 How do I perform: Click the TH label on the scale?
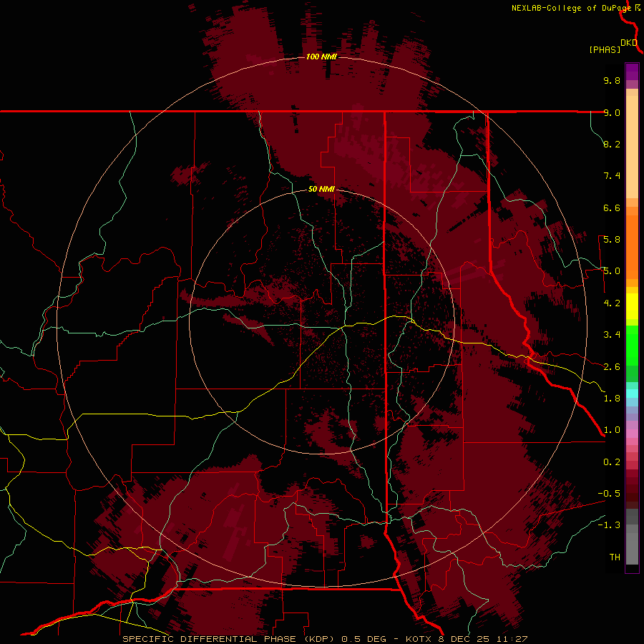click(615, 557)
